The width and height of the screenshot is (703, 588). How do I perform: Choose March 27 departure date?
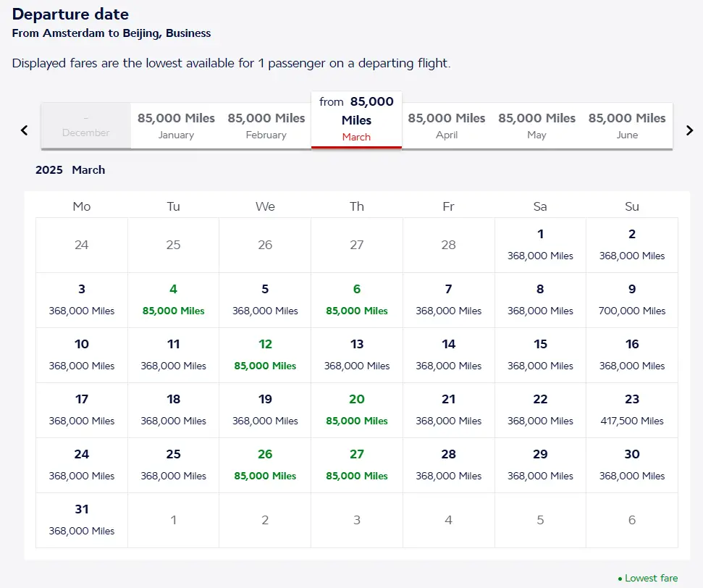point(357,465)
